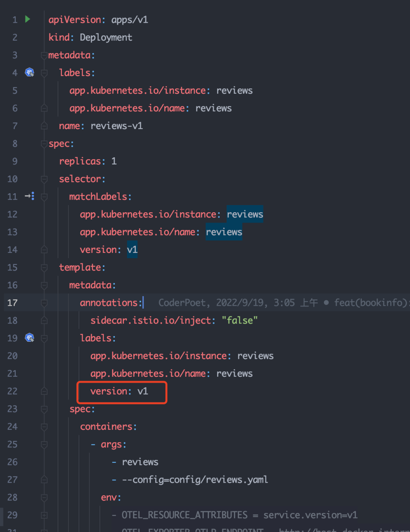Click line number 17 in the gutter
410x532 pixels.
13,303
